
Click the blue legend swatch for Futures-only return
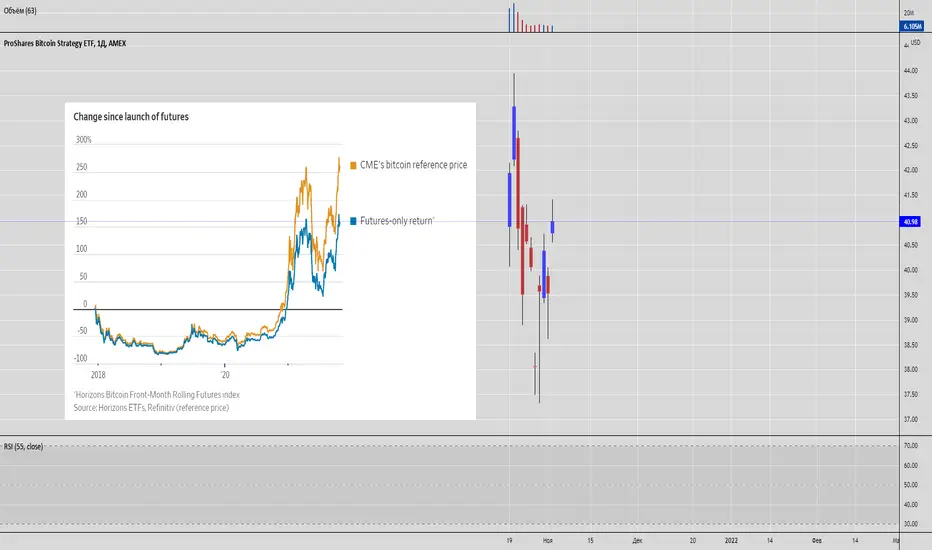pyautogui.click(x=353, y=221)
